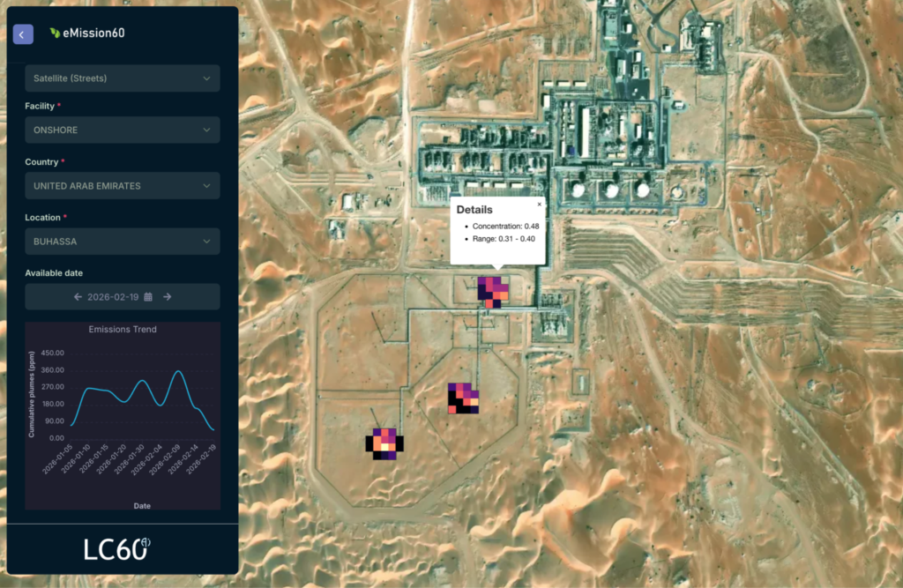903x588 pixels.
Task: Go to previous available date arrow
Action: pyautogui.click(x=78, y=297)
